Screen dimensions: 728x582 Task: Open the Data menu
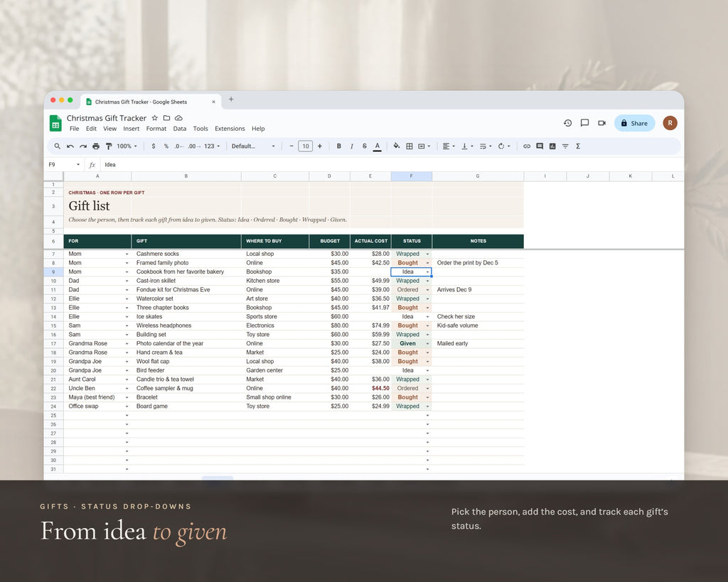[x=180, y=129]
